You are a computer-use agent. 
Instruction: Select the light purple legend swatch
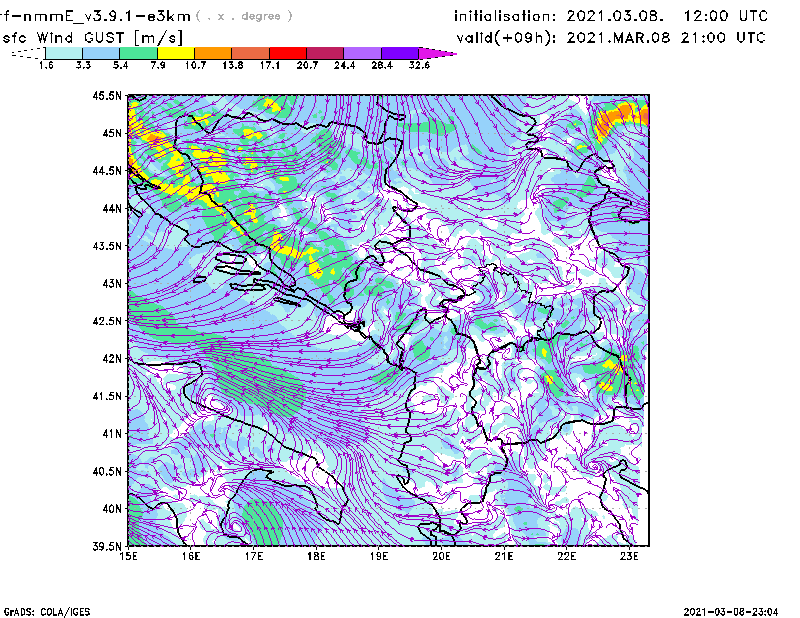[x=363, y=53]
